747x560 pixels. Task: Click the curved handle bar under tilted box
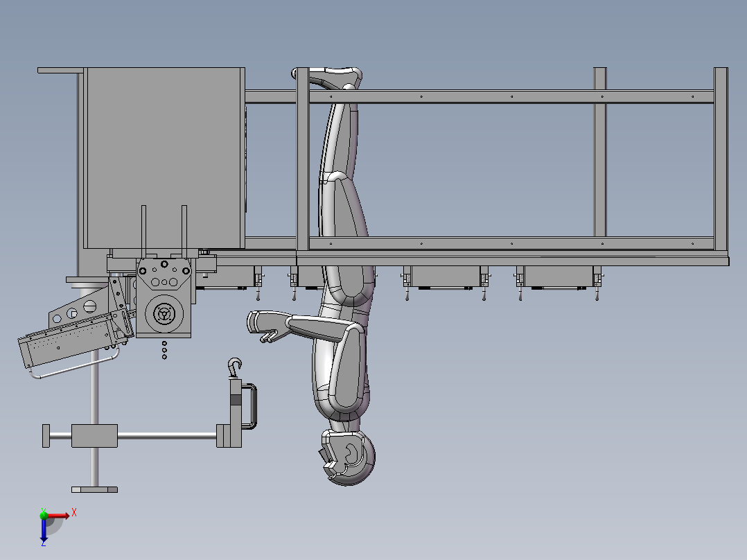click(74, 365)
